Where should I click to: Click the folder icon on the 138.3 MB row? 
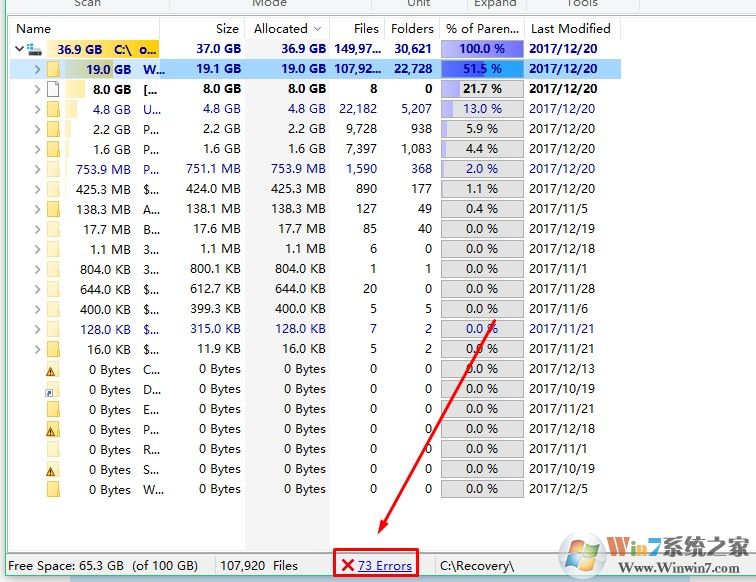53,209
